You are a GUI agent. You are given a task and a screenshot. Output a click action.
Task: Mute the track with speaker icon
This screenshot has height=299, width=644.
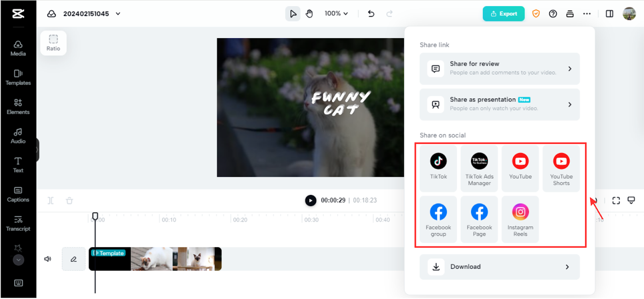coord(48,259)
